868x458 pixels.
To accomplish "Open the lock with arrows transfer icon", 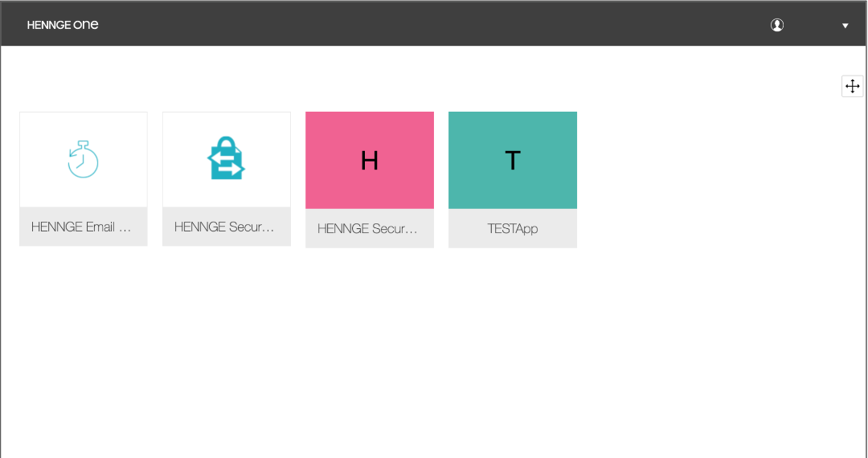I will pyautogui.click(x=226, y=158).
